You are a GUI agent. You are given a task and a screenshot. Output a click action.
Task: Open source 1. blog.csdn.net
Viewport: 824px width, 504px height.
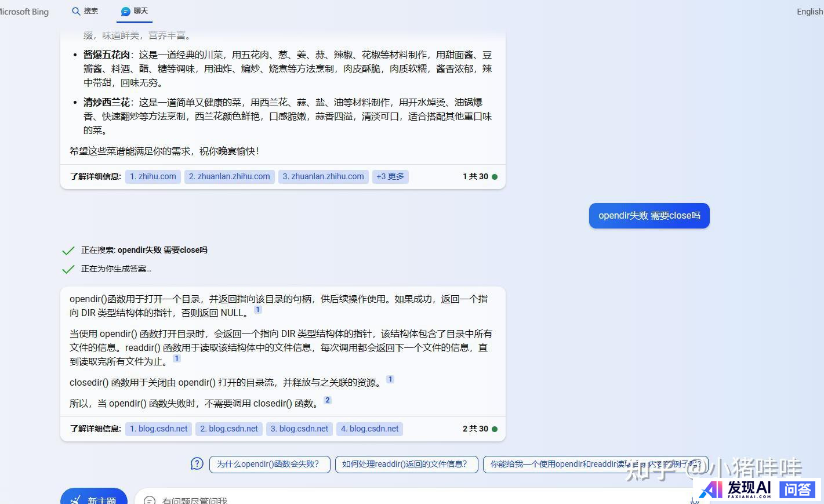159,429
